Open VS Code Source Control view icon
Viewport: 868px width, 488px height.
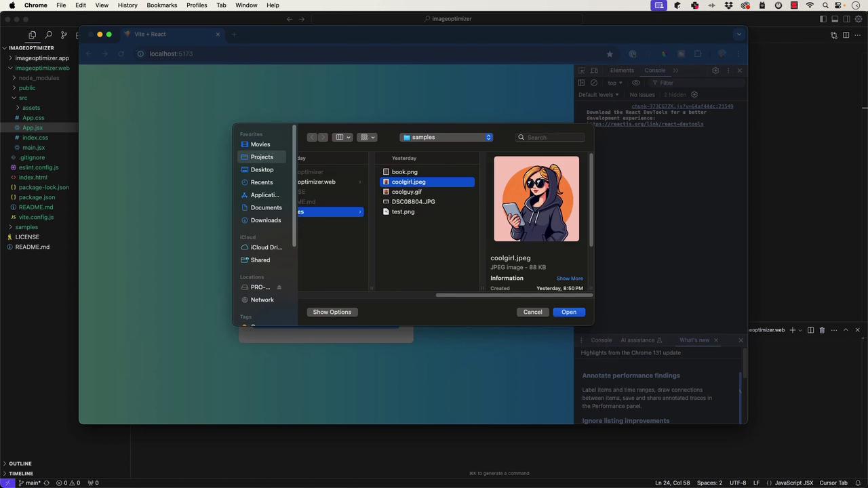64,35
